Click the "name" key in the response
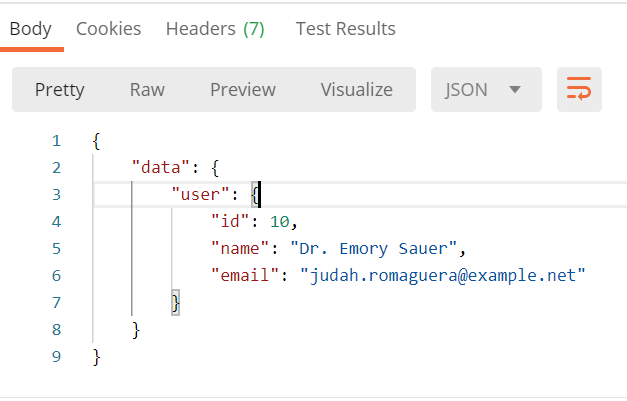Viewport: 627px width, 401px height. coord(239,248)
